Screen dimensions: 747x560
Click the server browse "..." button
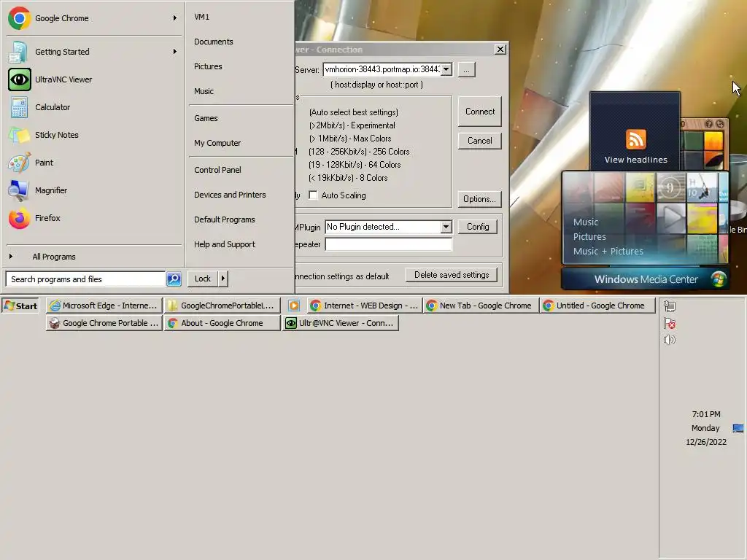pos(466,69)
